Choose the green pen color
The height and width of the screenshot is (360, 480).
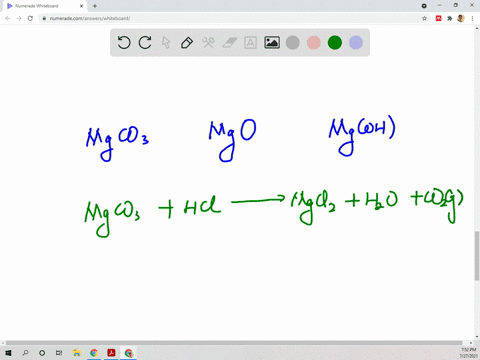point(335,43)
